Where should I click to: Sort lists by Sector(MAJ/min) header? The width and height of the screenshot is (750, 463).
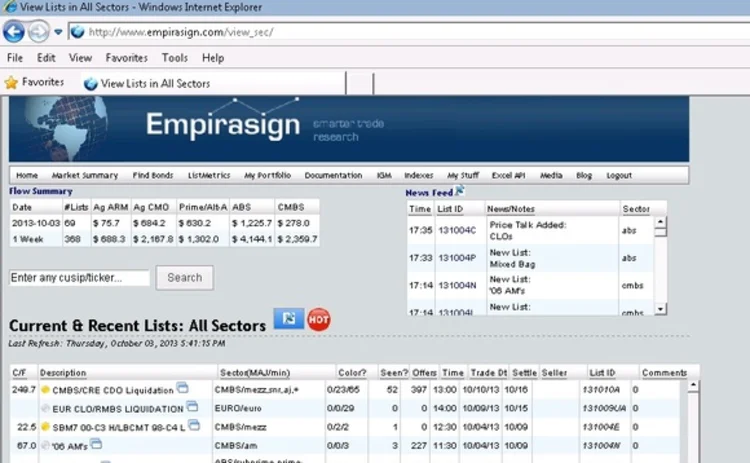point(255,373)
